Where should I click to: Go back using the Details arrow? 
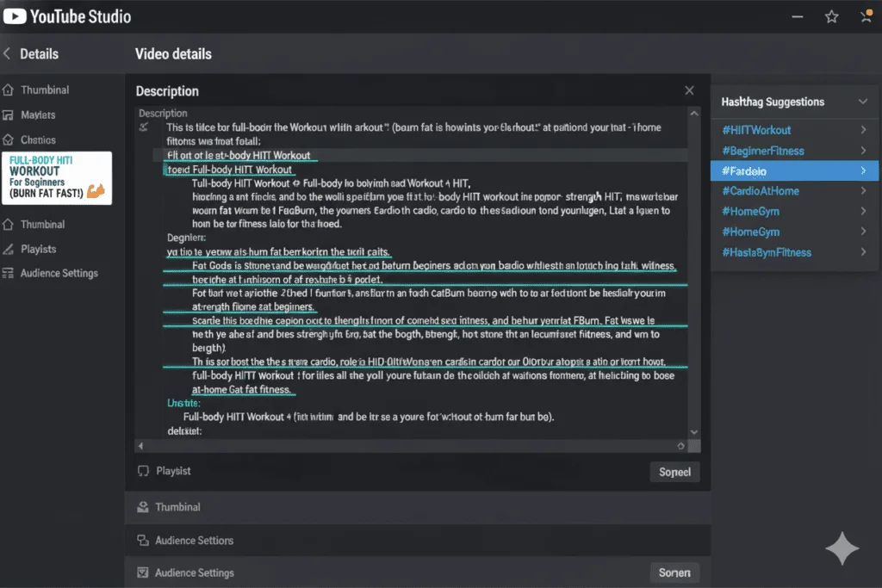(x=7, y=53)
